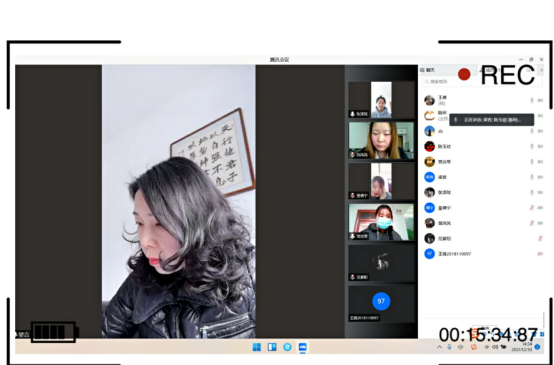554x365 pixels.
Task: Click zb's avatar in the member list
Action: click(x=429, y=131)
